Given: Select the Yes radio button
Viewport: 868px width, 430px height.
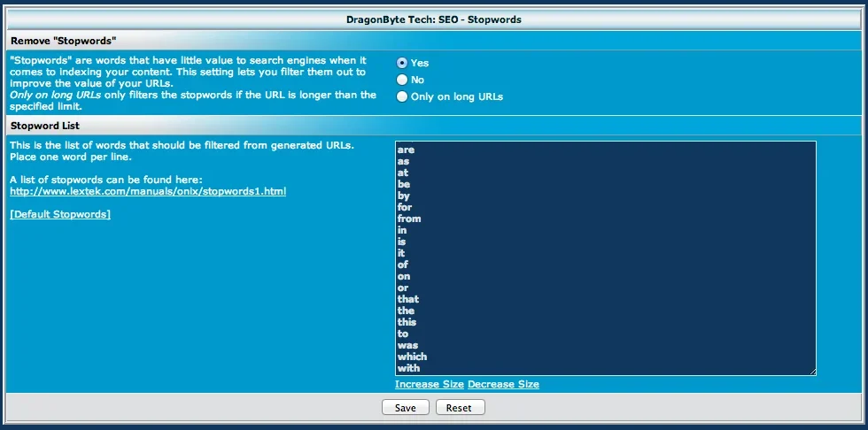Looking at the screenshot, I should click(402, 63).
